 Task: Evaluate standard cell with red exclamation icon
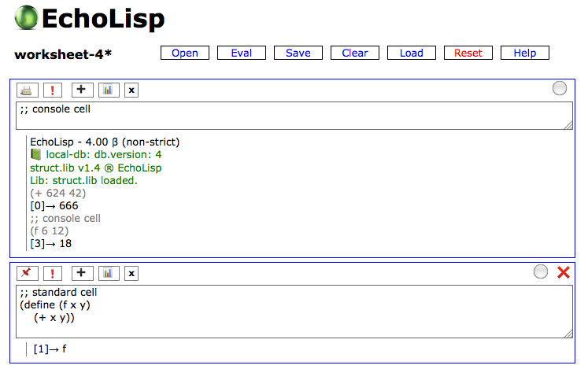53,273
